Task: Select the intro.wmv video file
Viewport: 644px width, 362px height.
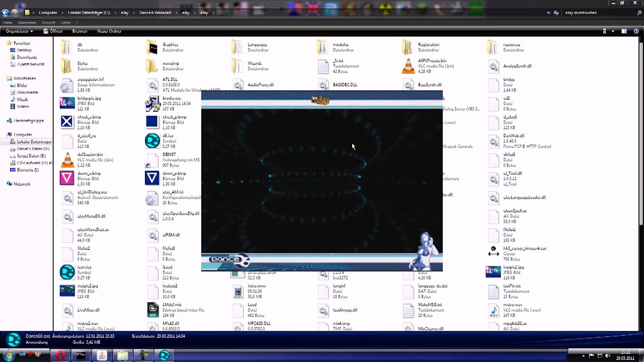Action: click(x=237, y=291)
